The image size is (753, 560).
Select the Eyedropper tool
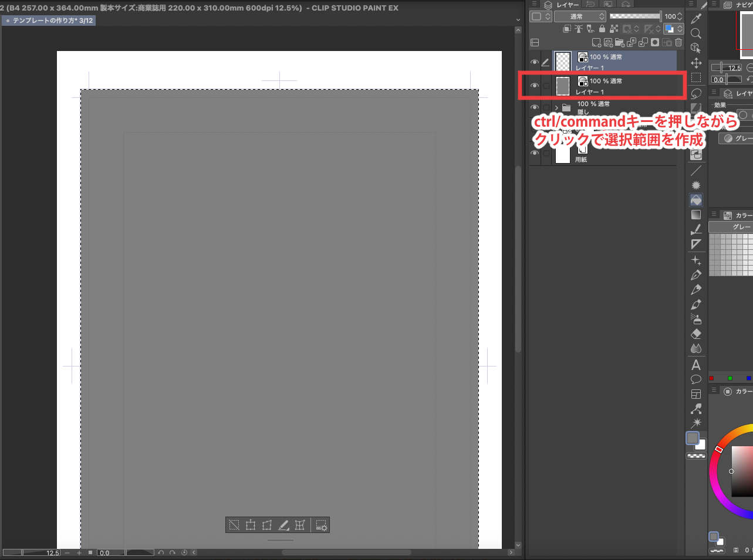coord(696,19)
